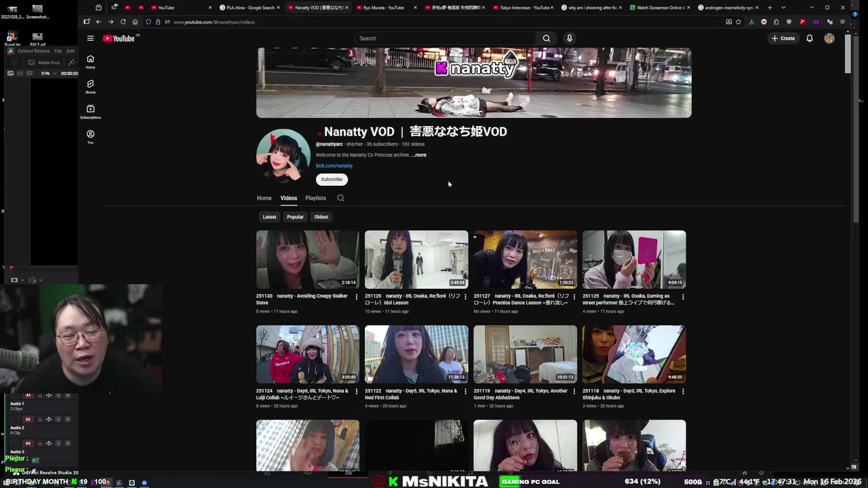
Task: Search within the channel using magnifier icon
Action: pyautogui.click(x=340, y=198)
